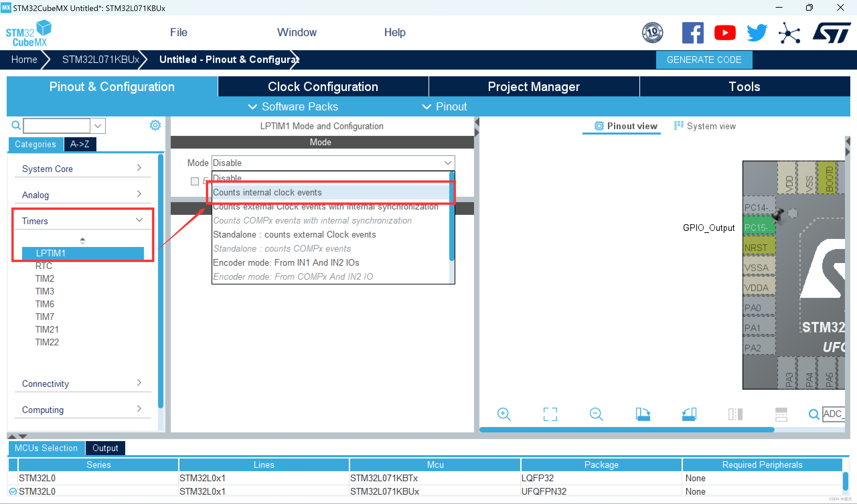Select TIM21 in Timers list

47,329
